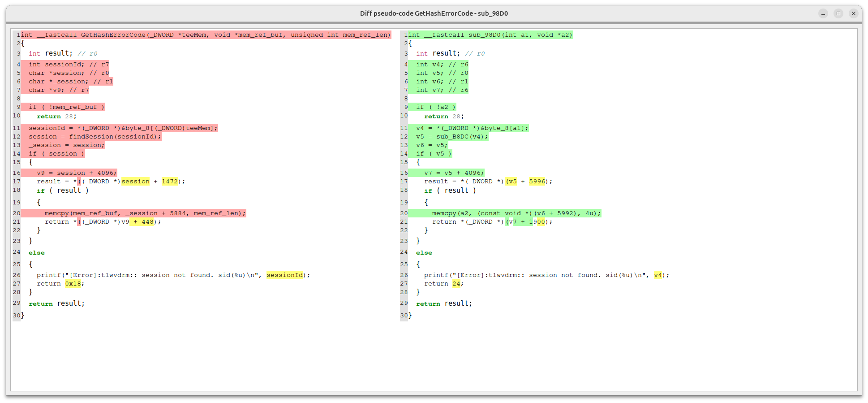Click 'v5 = sub_B8DC(v4);' line
868x403 pixels.
452,137
